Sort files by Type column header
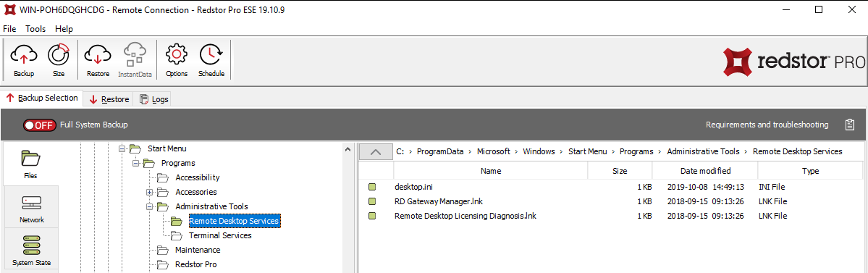Screen dimensions: 868x273 click(810, 171)
